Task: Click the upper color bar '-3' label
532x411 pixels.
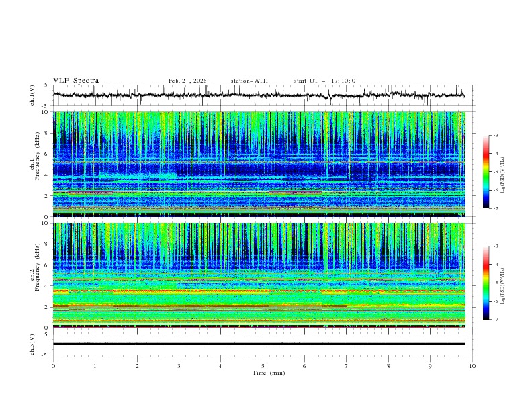Action: pyautogui.click(x=495, y=135)
